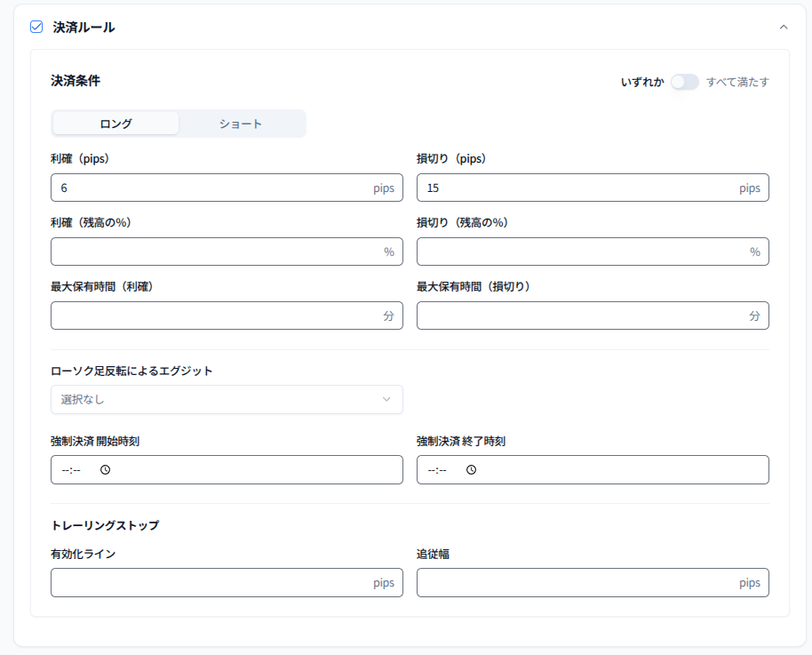
Task: Switch to the ショート tab
Action: [x=241, y=124]
